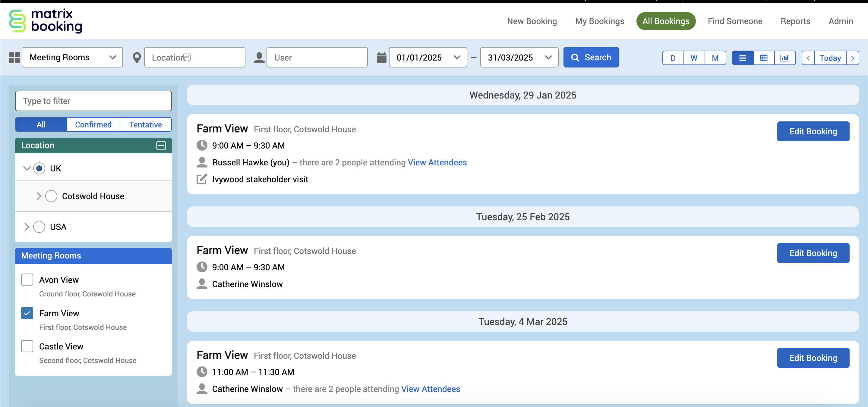This screenshot has height=407, width=868.
Task: Filter by Tentative bookings tab
Action: coord(146,124)
